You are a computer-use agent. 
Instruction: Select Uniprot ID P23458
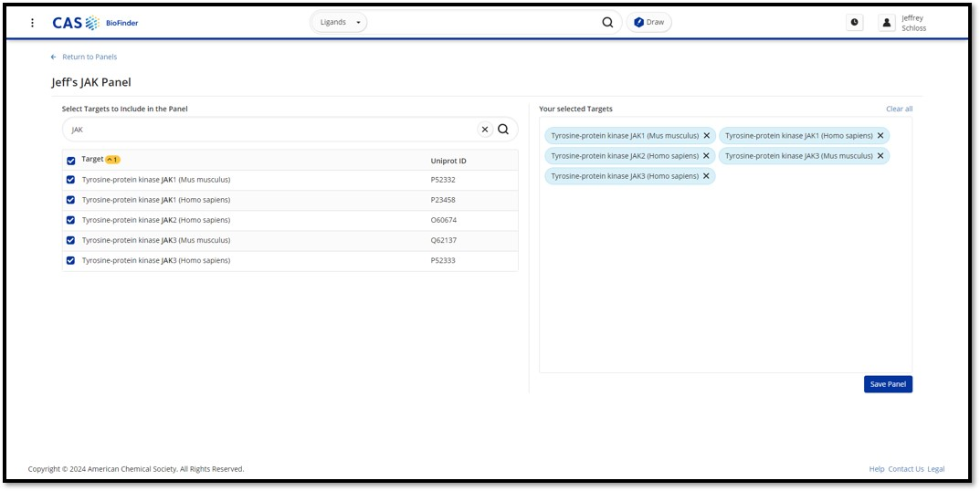[x=443, y=200]
